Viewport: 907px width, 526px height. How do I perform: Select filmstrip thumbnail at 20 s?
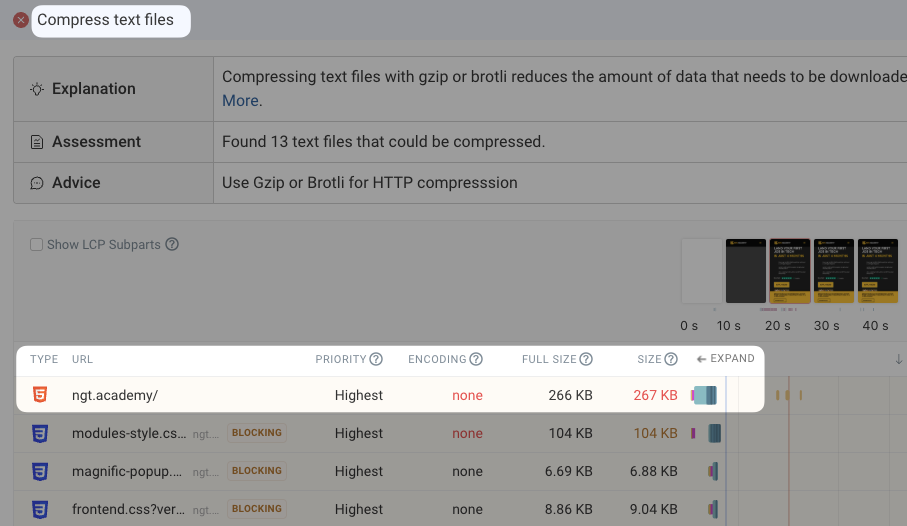pos(790,271)
